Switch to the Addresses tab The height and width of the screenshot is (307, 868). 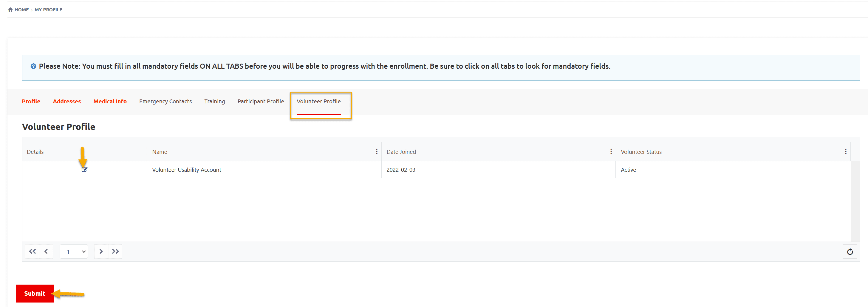click(67, 101)
